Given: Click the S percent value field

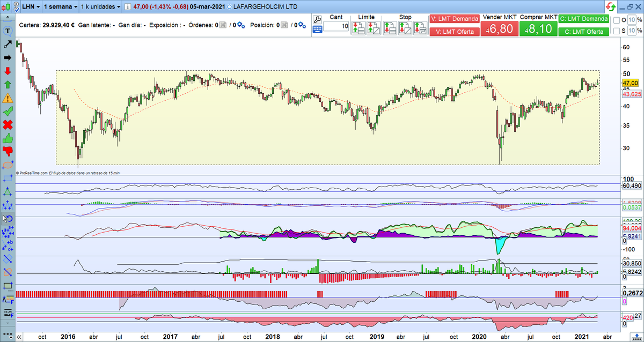Looking at the screenshot, I should [631, 31].
